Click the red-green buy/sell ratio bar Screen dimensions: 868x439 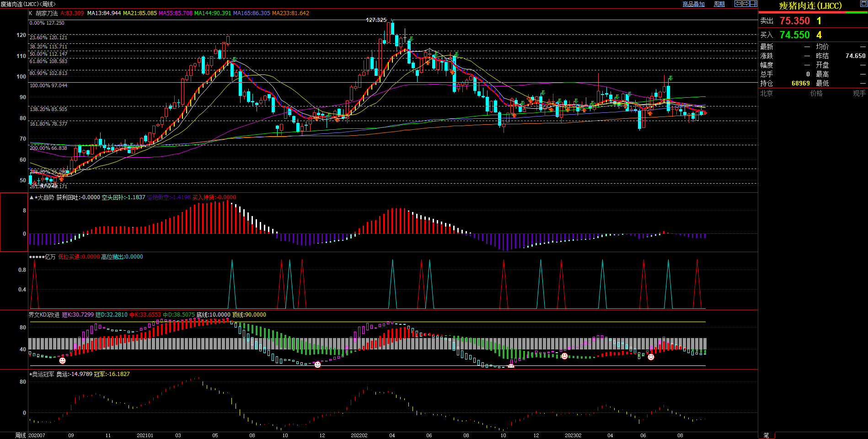[813, 12]
